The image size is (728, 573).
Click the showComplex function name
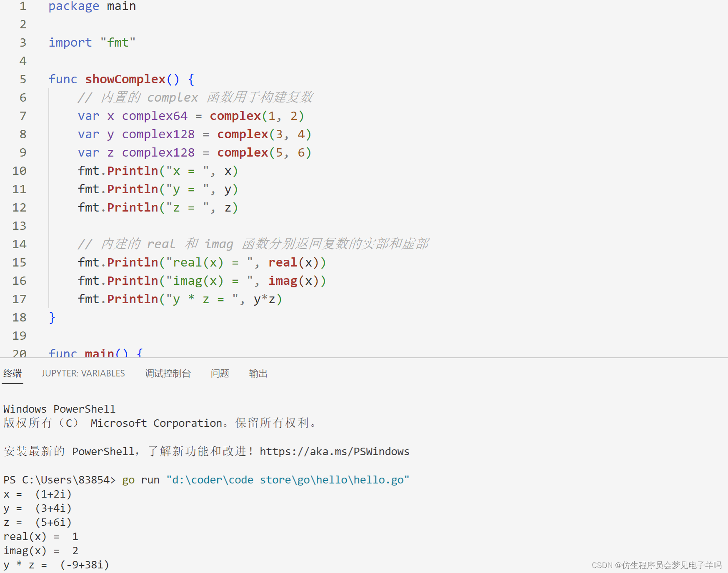(x=125, y=79)
